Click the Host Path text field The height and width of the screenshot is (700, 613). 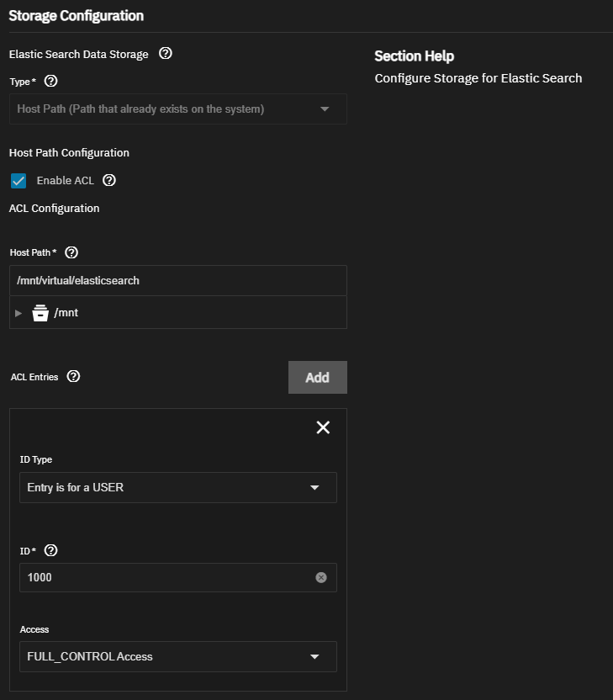click(178, 281)
